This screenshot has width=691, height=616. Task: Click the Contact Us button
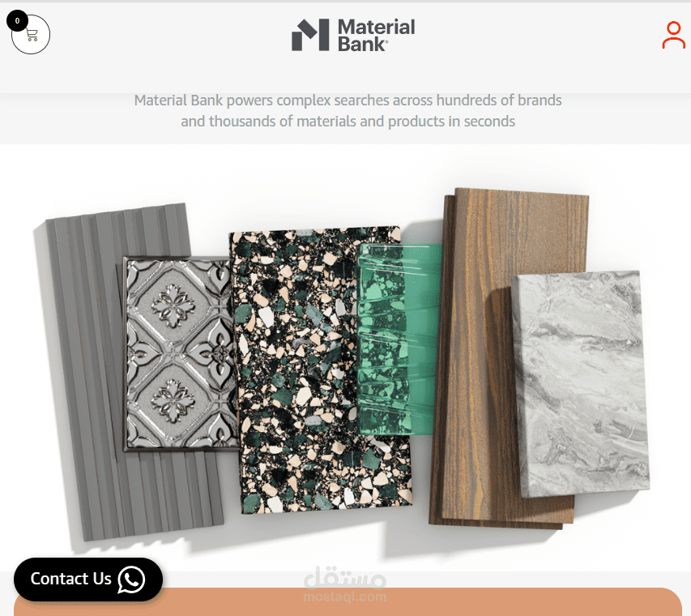[x=88, y=580]
